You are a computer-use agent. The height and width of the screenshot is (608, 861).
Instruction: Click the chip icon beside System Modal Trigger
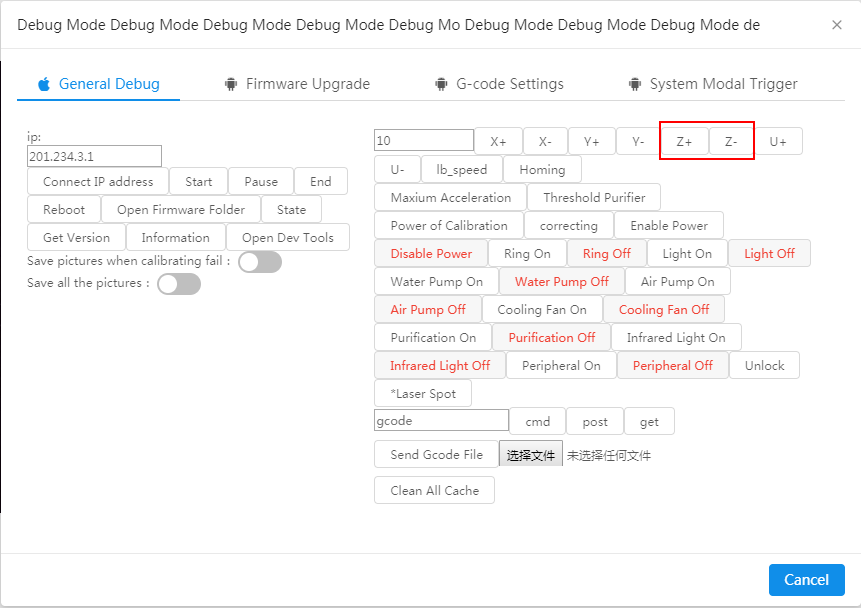coord(636,84)
